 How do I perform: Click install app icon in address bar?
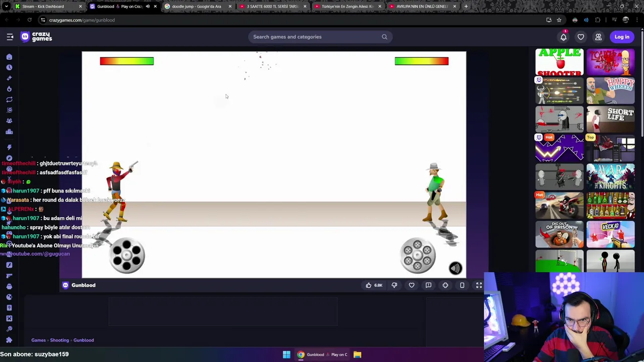549,20
